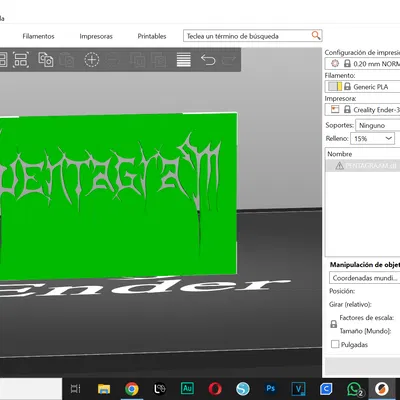This screenshot has height=400, width=400.
Task: Click the printer icon beside Creality Ender-3
Action: (335, 109)
